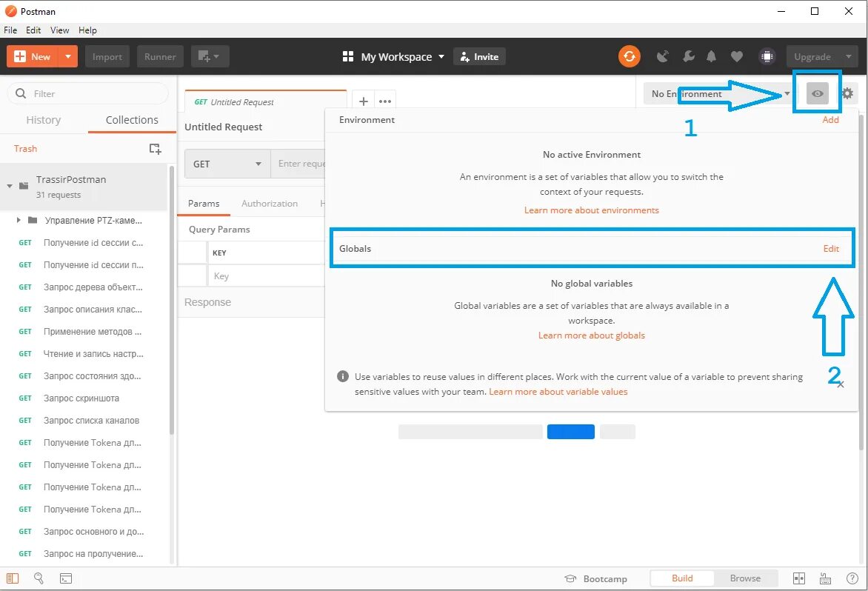
Task: Open the No Environment dropdown
Action: (718, 93)
